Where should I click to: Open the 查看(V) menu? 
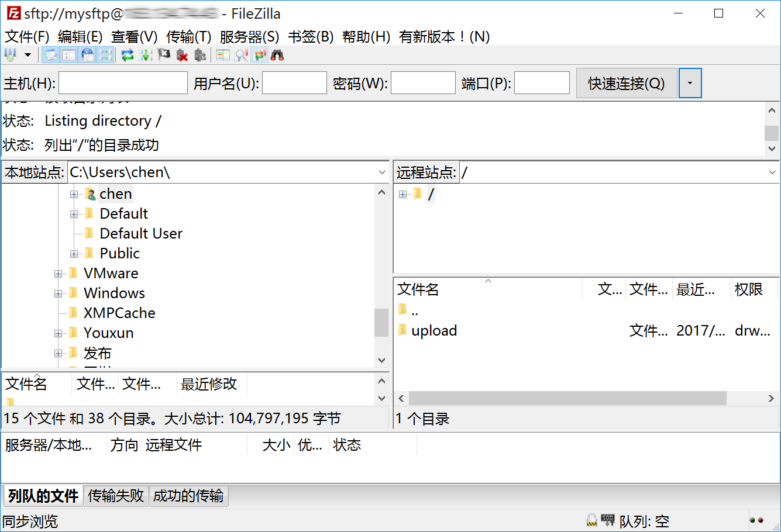coord(135,37)
